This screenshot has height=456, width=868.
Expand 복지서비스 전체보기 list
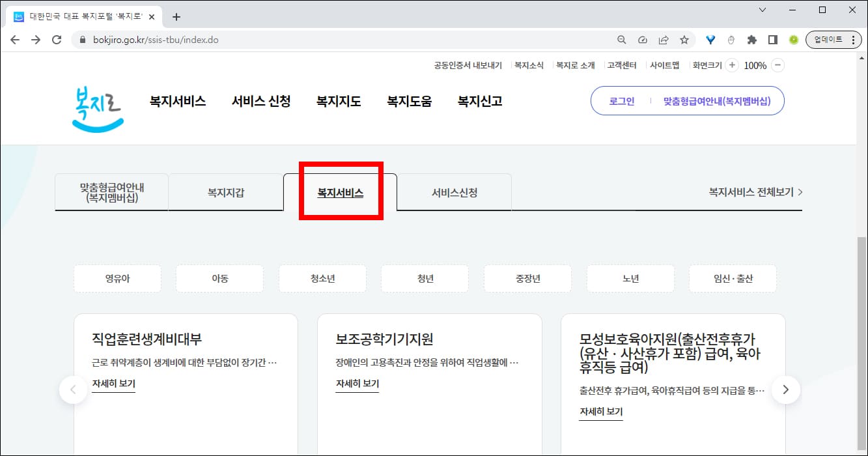click(753, 192)
